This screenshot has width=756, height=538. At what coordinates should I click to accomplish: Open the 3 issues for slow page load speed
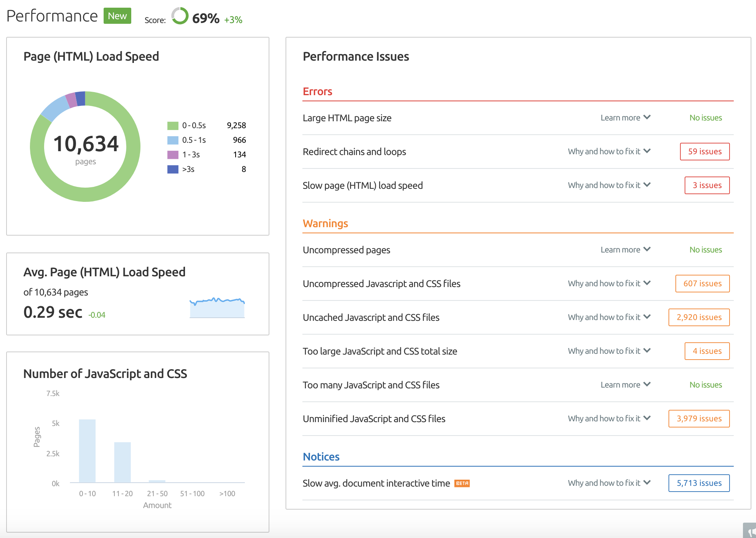point(707,185)
